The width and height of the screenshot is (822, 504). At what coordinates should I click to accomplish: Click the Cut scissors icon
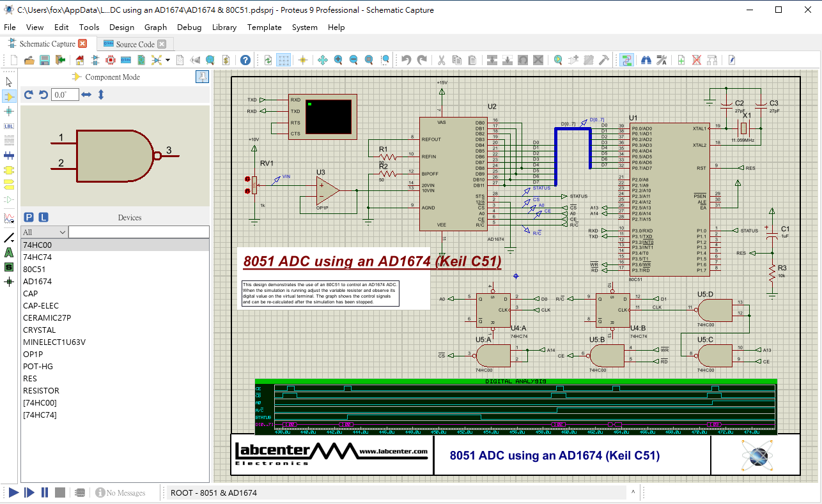pos(441,60)
